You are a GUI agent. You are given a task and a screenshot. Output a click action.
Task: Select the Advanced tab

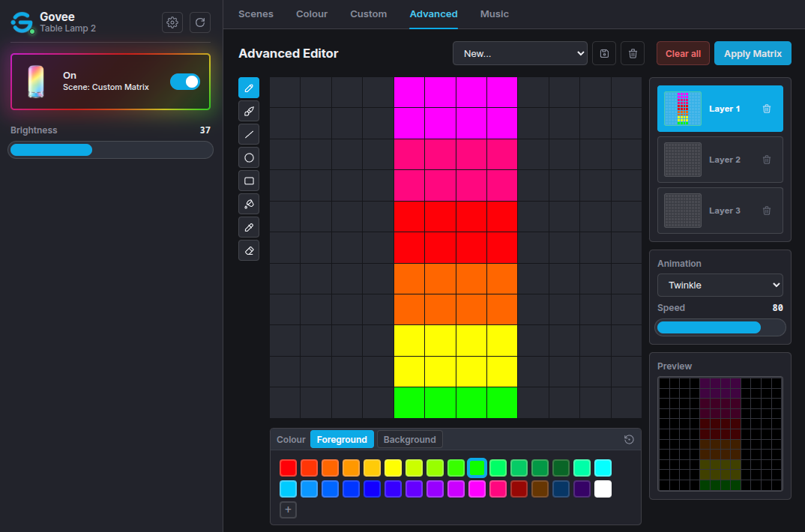click(433, 14)
